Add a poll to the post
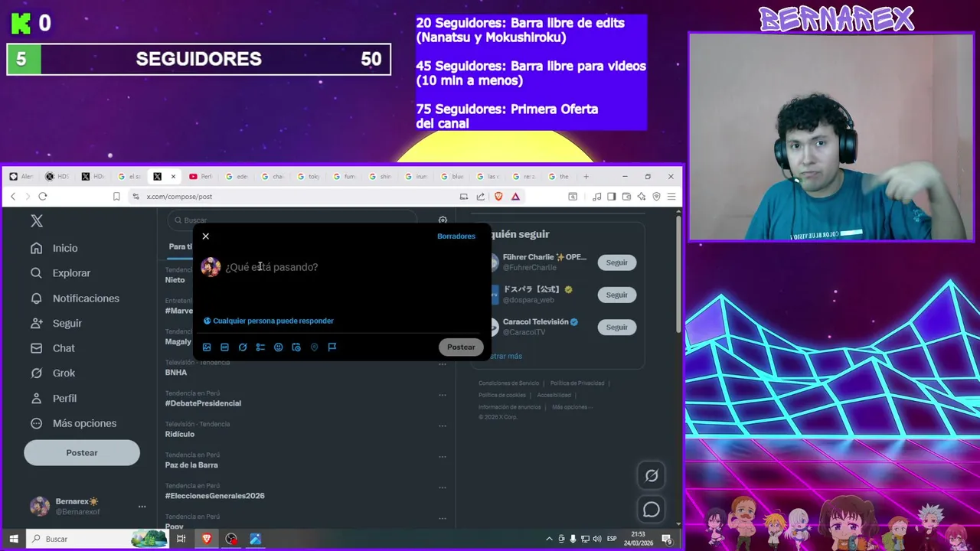980x551 pixels. point(260,347)
